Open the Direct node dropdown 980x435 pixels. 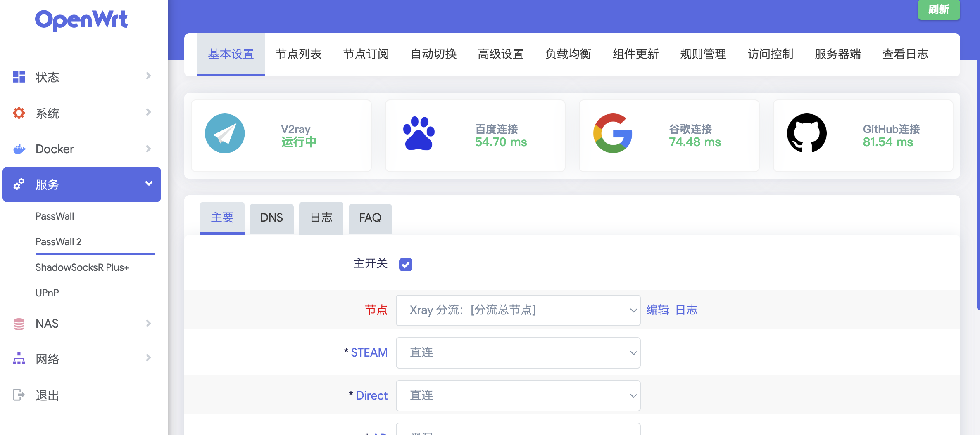point(518,396)
